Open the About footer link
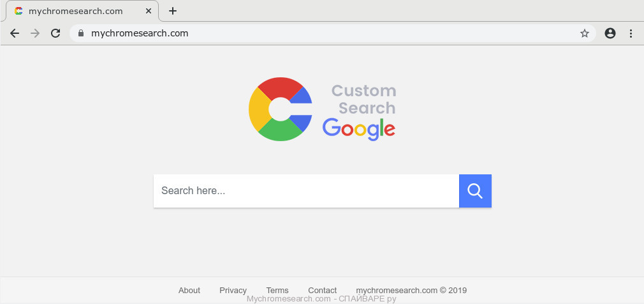This screenshot has height=304, width=644. coord(189,290)
